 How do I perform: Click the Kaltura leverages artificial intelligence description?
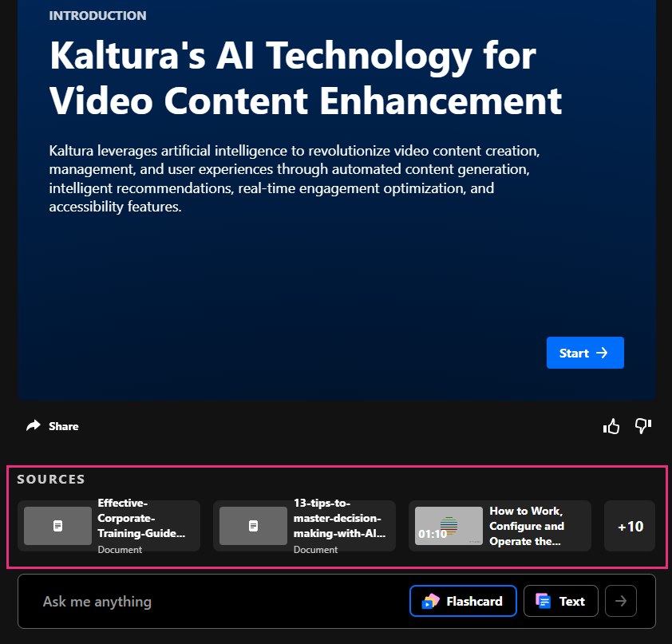pos(294,179)
